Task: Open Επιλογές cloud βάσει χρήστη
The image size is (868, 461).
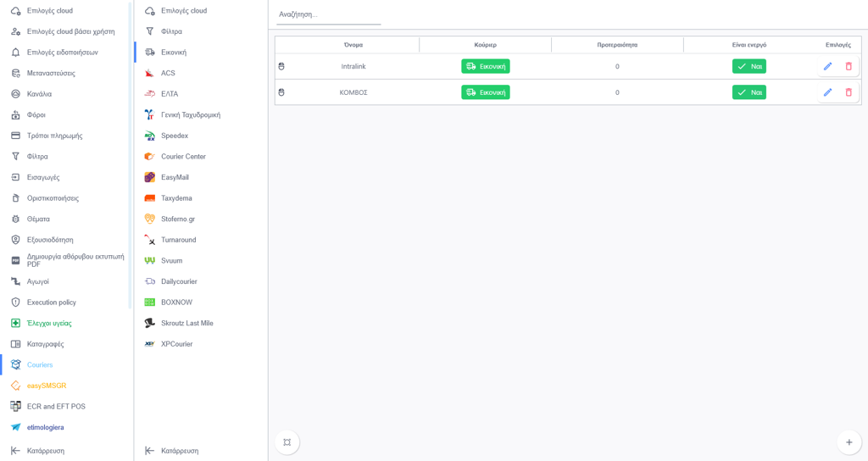Action: [71, 31]
